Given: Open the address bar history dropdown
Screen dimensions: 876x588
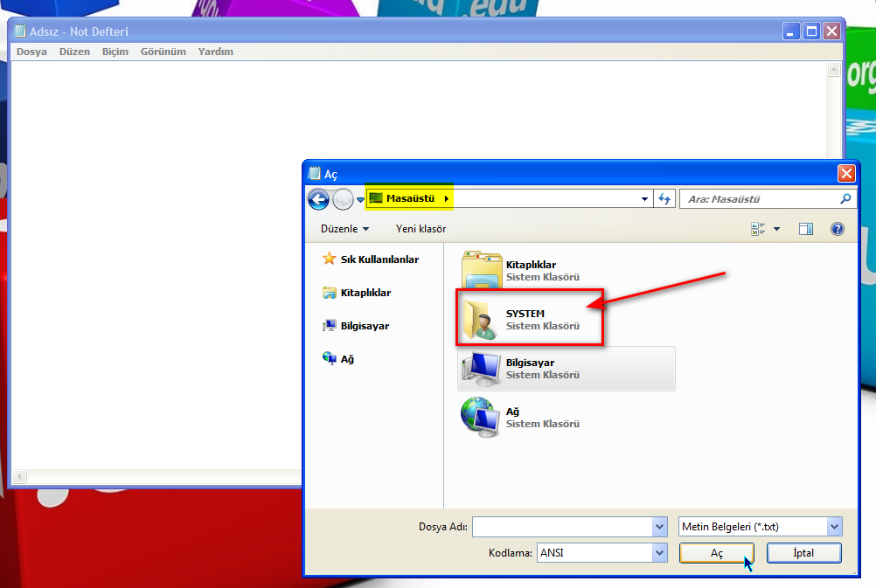Looking at the screenshot, I should (644, 199).
